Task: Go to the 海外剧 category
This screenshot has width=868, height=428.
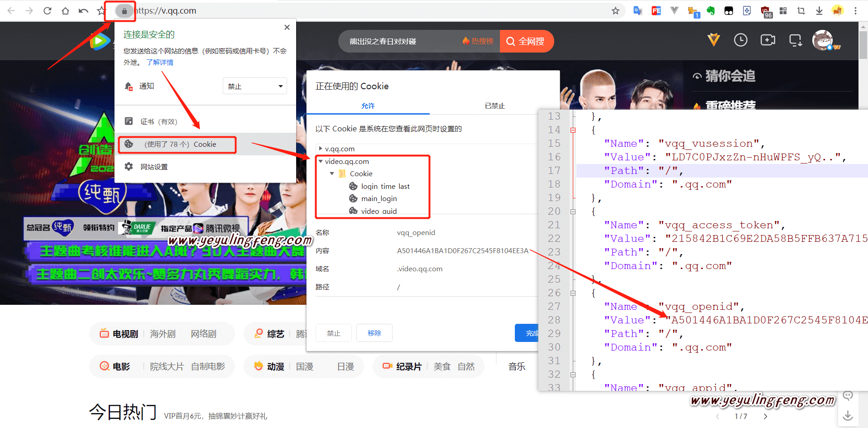Action: 163,334
